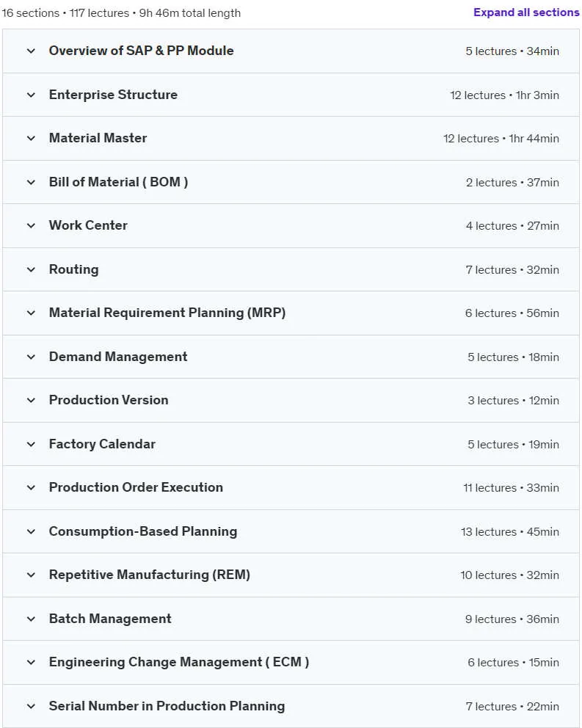The width and height of the screenshot is (582, 728).
Task: Expand the Material Requirement Planning (MRP) chevron
Action: point(31,313)
